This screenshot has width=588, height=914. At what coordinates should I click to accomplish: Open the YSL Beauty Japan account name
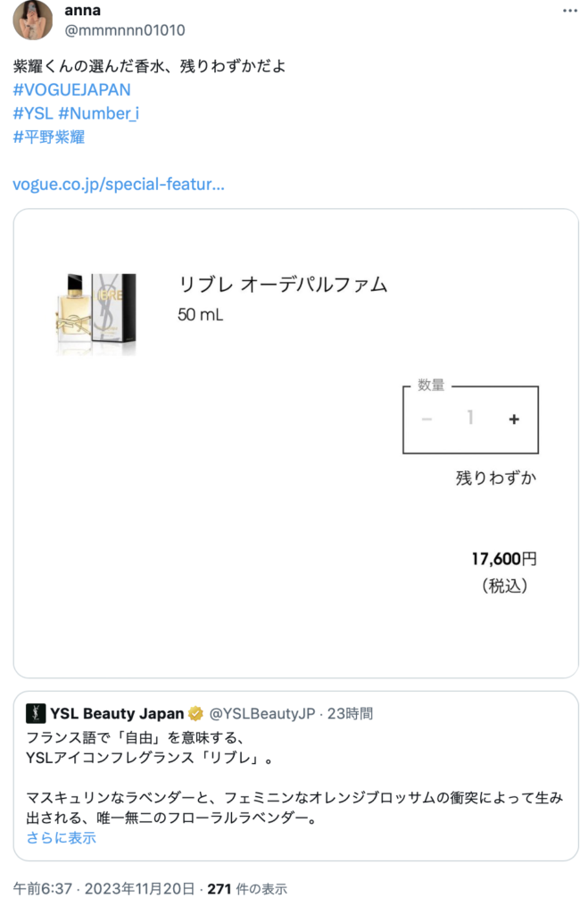117,713
